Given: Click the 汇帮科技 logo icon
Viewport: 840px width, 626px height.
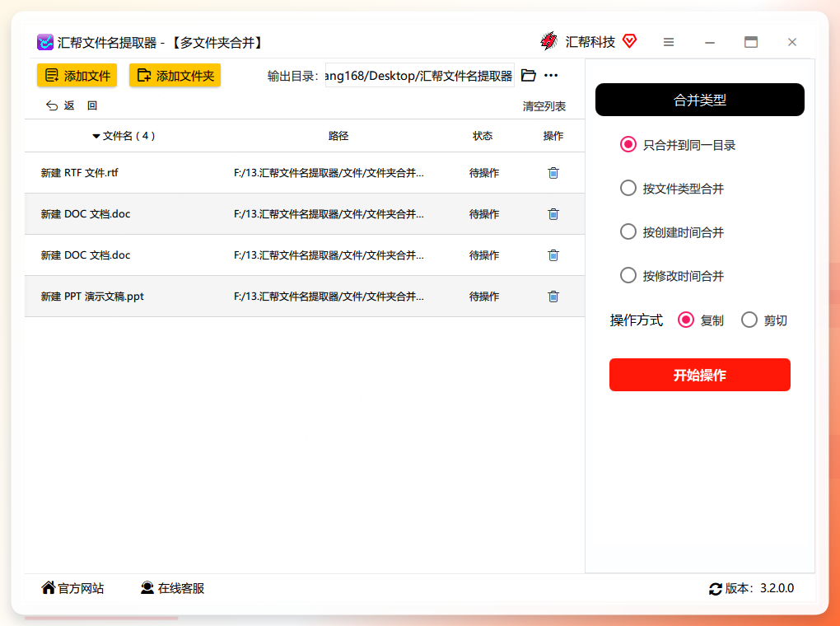Looking at the screenshot, I should pos(548,41).
